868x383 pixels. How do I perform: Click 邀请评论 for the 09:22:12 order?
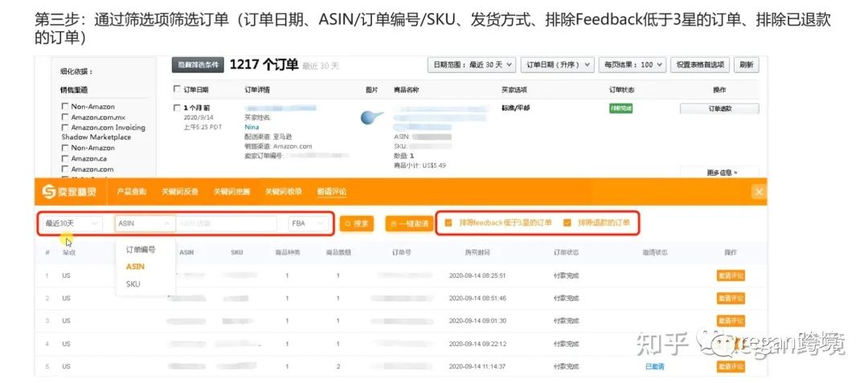tap(731, 344)
